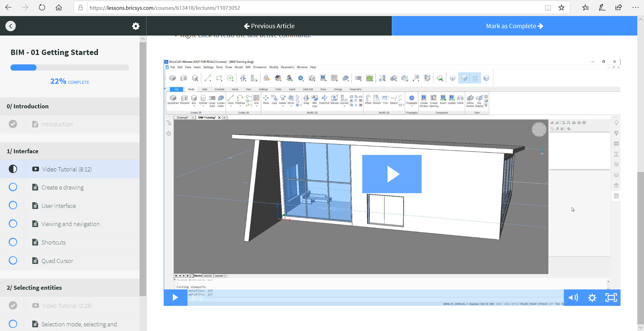Viewport: 644px width, 331px height.
Task: Click document icon next to Quad Cursor
Action: click(x=35, y=261)
